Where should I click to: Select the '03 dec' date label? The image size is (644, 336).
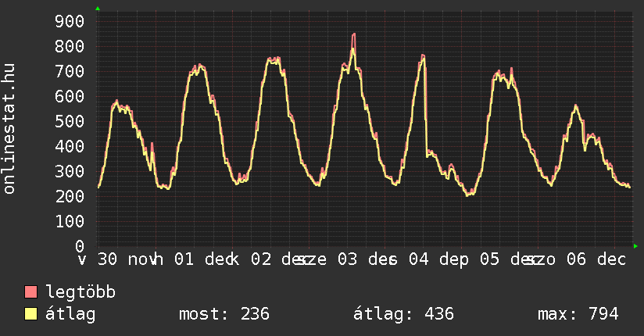click(356, 259)
